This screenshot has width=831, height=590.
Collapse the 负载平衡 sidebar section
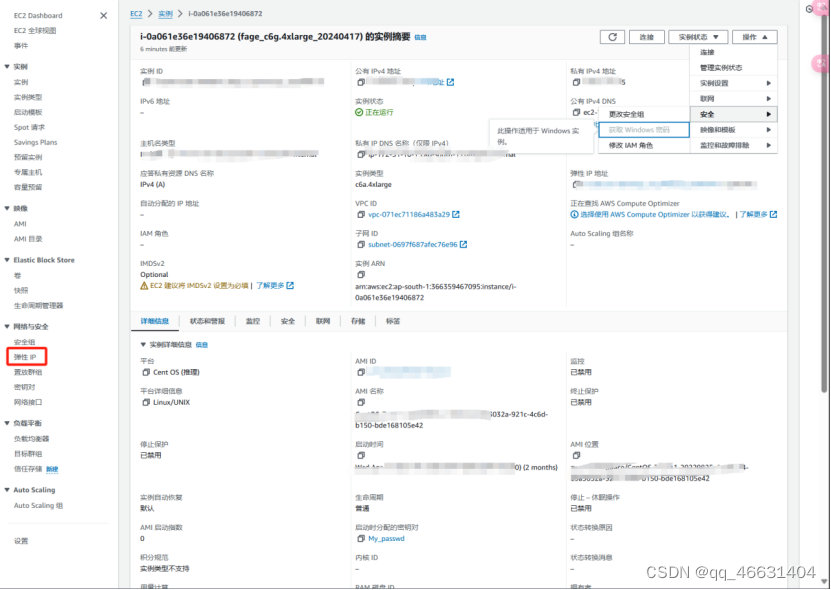tap(7, 423)
